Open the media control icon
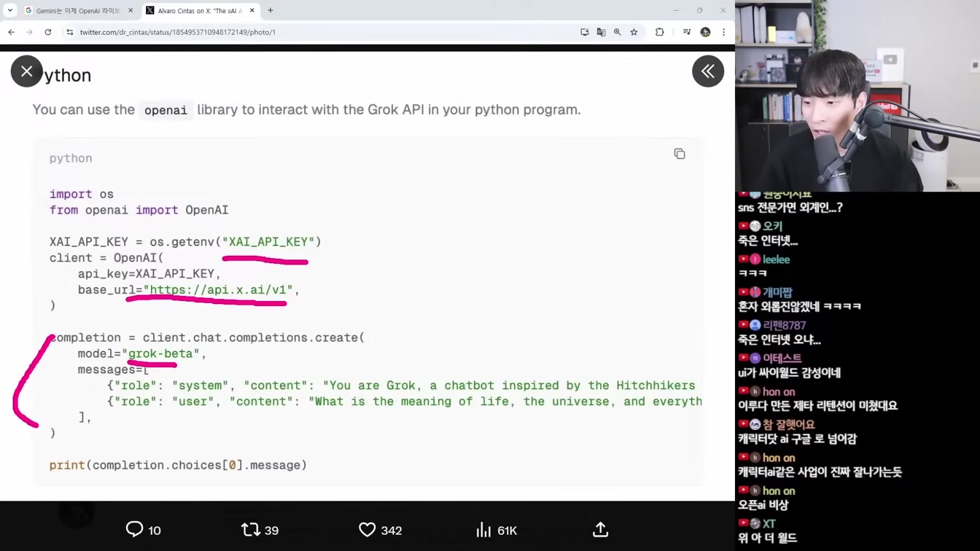This screenshot has height=551, width=980. coord(687,32)
